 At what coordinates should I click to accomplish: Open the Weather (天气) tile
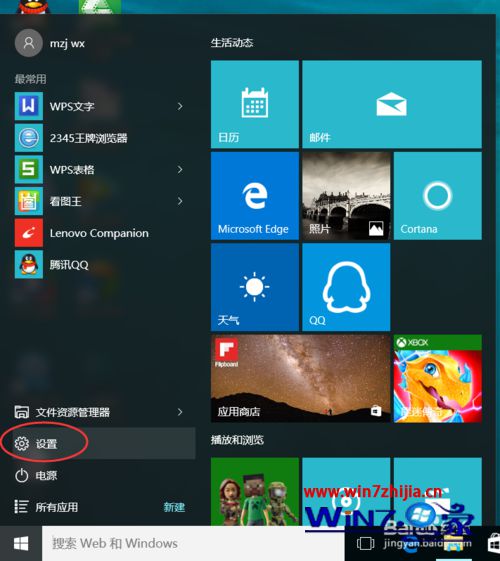point(255,287)
